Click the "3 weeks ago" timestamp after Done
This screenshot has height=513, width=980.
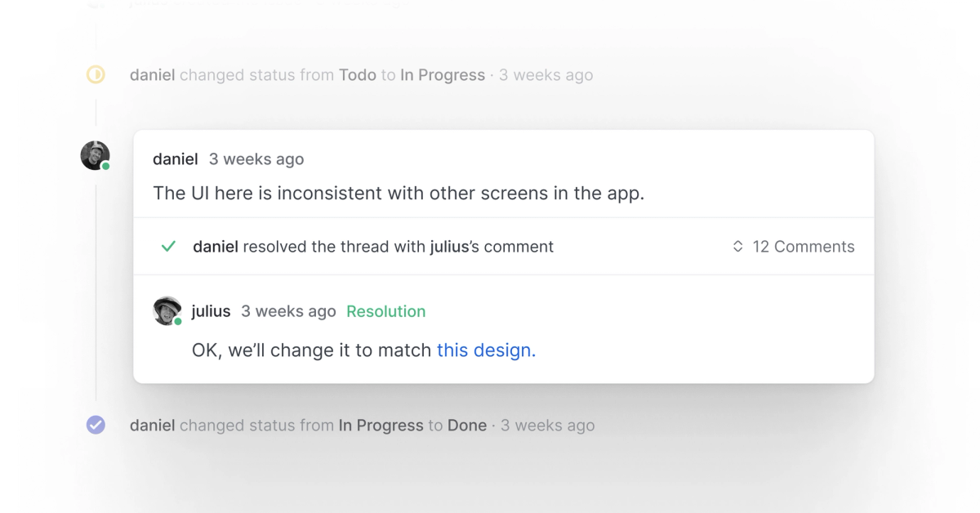click(x=547, y=425)
